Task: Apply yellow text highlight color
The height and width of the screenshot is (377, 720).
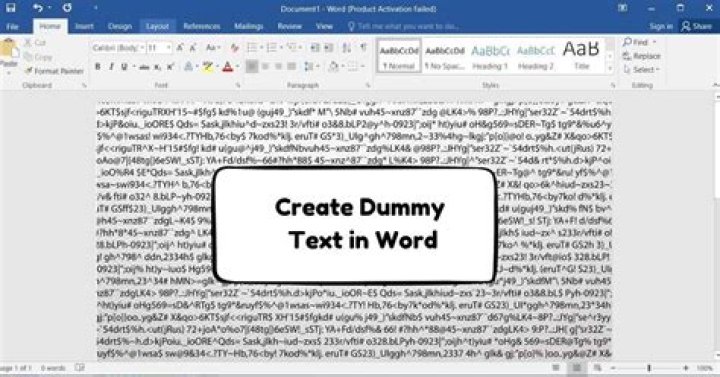Action: (207, 67)
